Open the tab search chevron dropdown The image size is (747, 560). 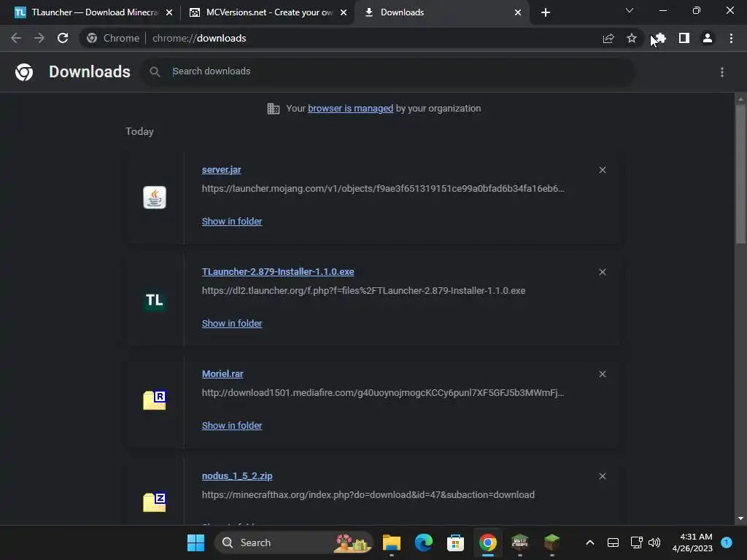tap(630, 10)
